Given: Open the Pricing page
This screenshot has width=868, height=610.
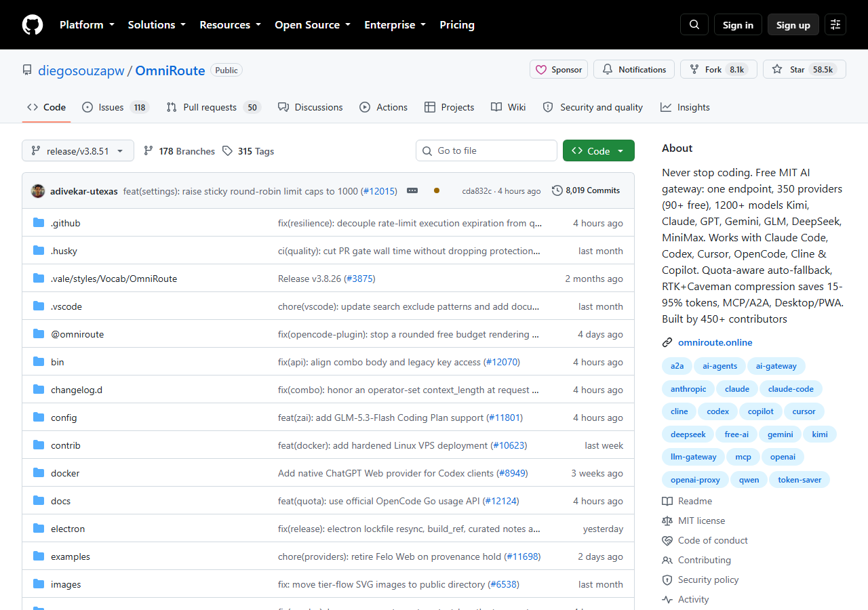Looking at the screenshot, I should click(x=457, y=25).
